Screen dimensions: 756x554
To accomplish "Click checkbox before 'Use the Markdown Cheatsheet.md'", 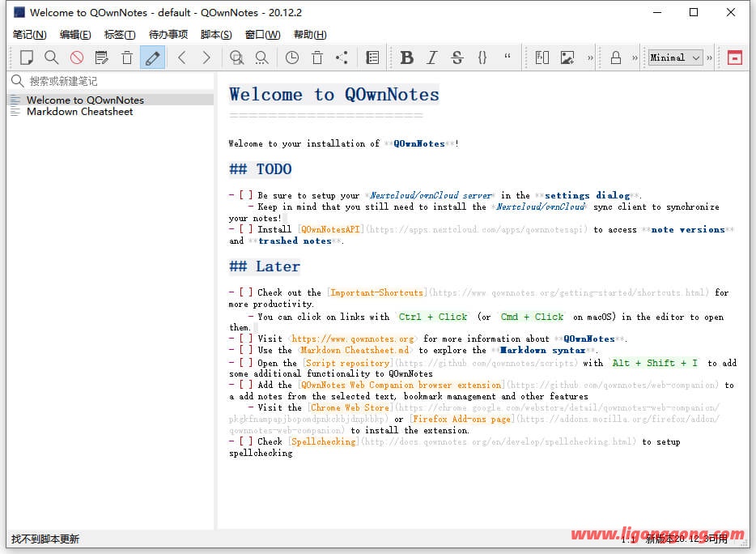I will [x=246, y=350].
